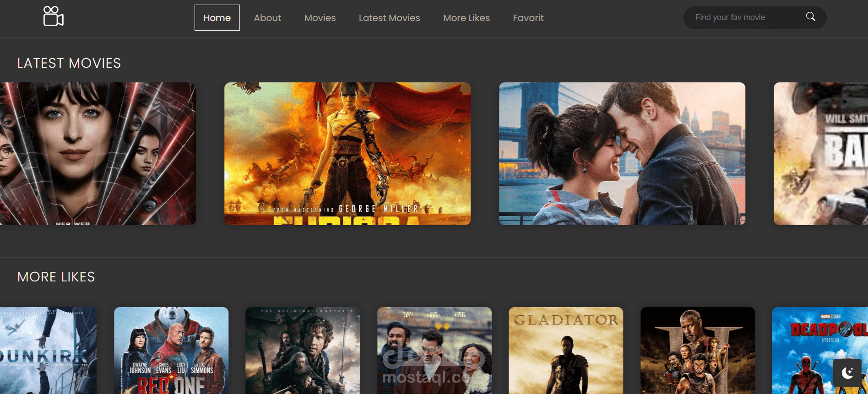Open the Home nav item
This screenshot has height=394, width=868.
[x=217, y=18]
